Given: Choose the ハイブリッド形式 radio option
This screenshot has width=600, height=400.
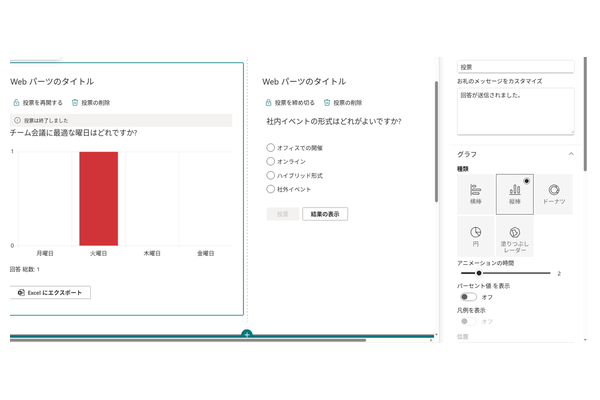Looking at the screenshot, I should [271, 175].
